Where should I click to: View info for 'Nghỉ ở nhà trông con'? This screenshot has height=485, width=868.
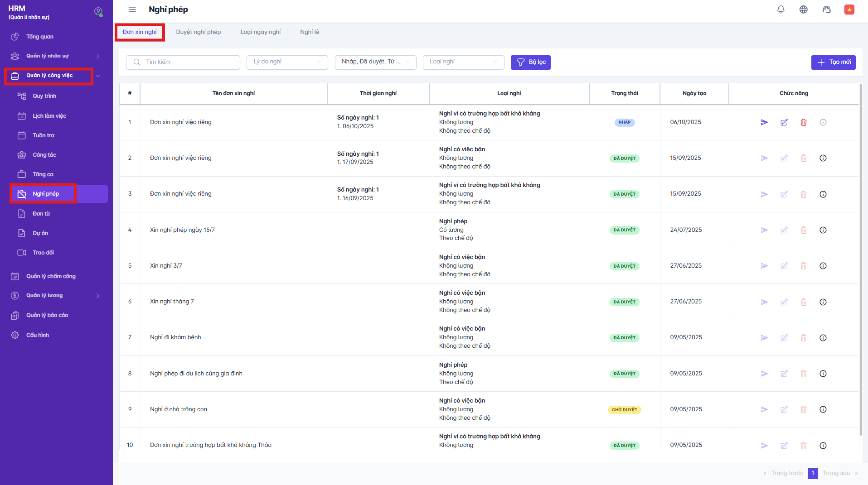click(x=823, y=409)
